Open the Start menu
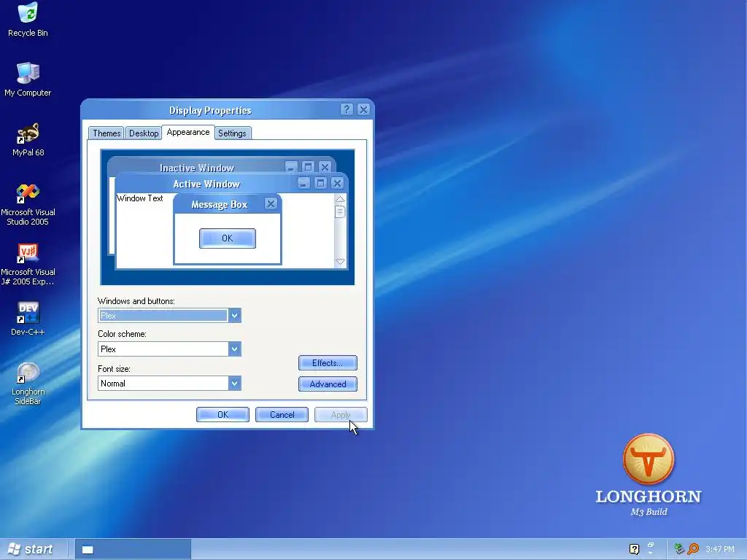747x560 pixels. [x=31, y=549]
